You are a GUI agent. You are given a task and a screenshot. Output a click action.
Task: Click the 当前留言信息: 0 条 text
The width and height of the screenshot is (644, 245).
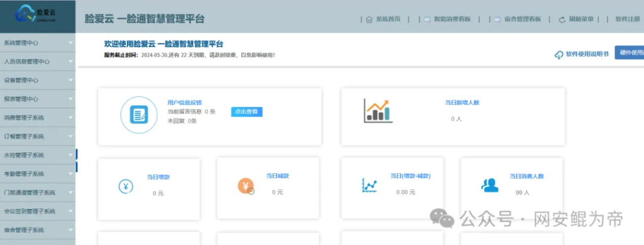(x=191, y=111)
